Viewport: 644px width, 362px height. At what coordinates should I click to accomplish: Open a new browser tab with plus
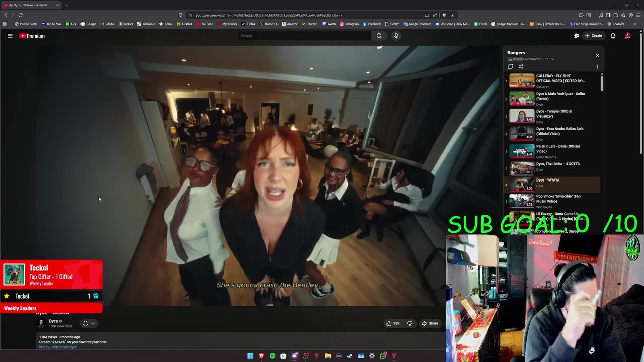click(66, 5)
